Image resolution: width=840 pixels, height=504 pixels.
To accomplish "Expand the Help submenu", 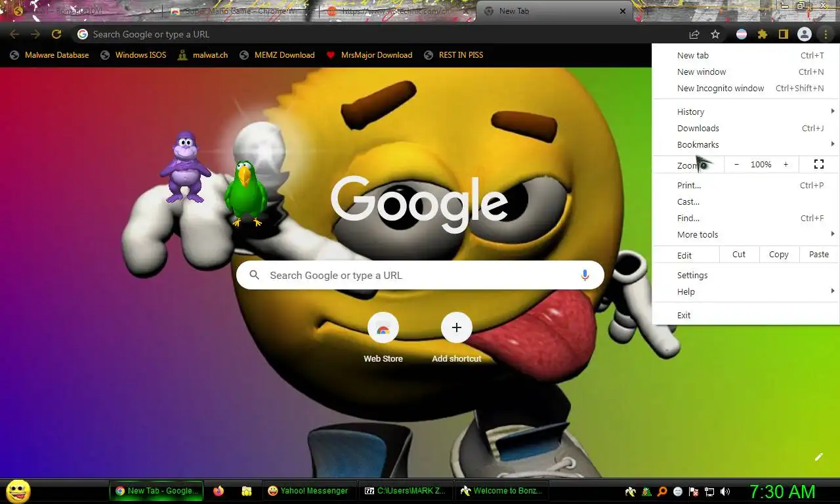I will point(746,292).
